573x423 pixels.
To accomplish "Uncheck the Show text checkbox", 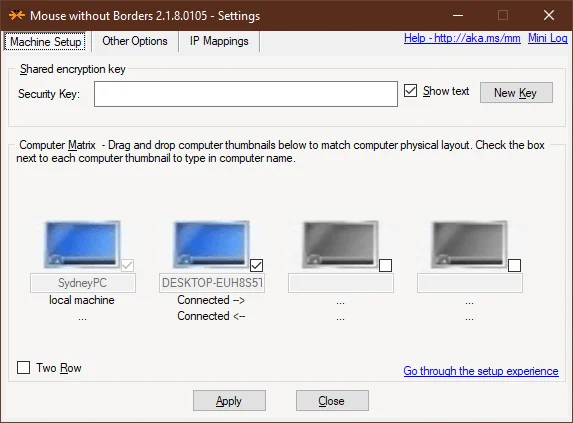I will [x=410, y=91].
